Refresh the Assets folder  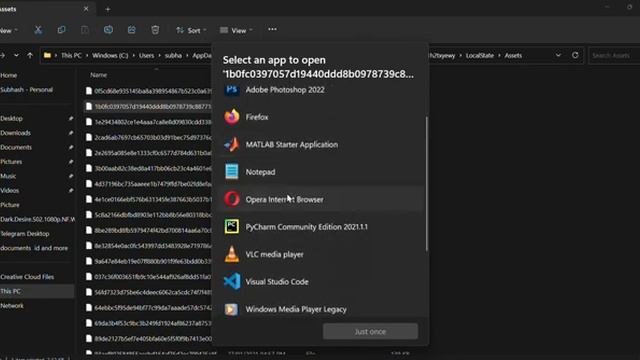575,55
